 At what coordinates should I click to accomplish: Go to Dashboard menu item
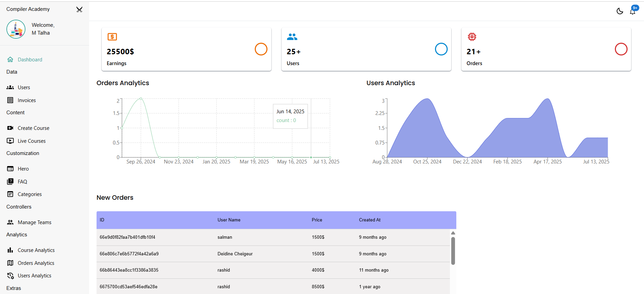click(x=30, y=60)
